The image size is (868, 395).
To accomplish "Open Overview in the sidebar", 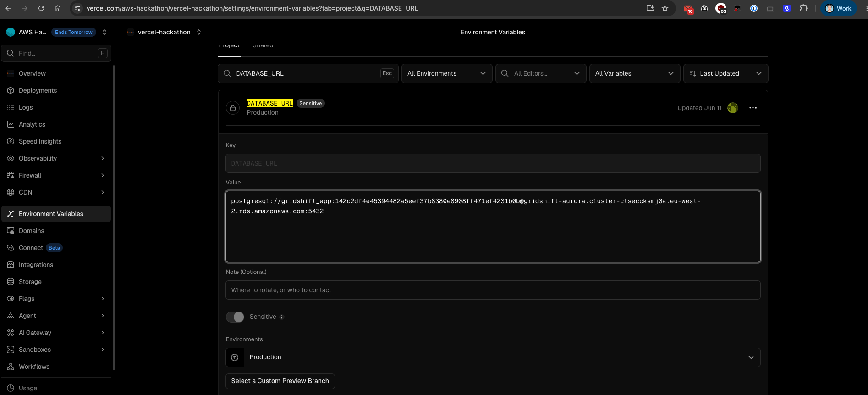I will click(56, 73).
